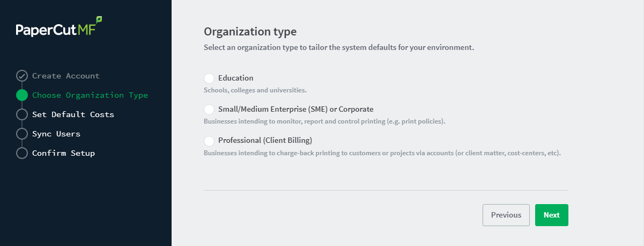Open the Sync Users step label
Image resolution: width=644 pixels, height=246 pixels.
pos(56,134)
